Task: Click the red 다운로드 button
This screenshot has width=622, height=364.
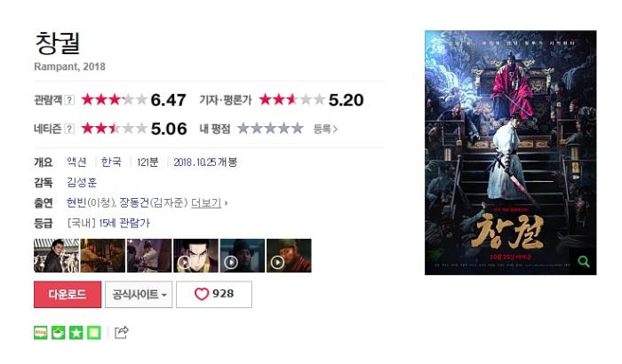Action: point(68,294)
